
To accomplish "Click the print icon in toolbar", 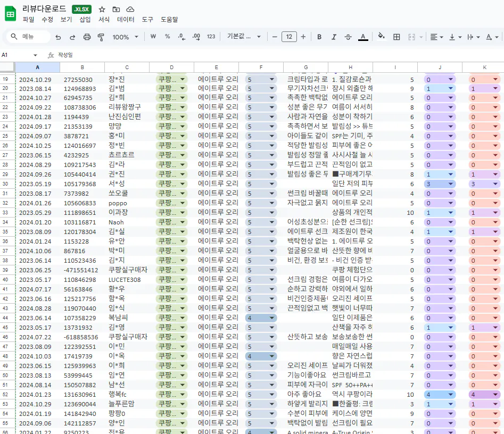I will click(87, 37).
